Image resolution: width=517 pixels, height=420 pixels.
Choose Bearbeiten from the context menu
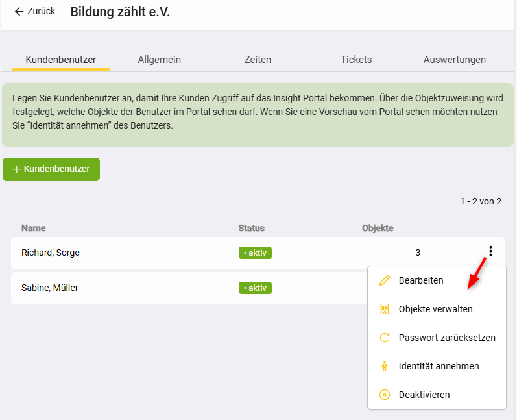(421, 280)
